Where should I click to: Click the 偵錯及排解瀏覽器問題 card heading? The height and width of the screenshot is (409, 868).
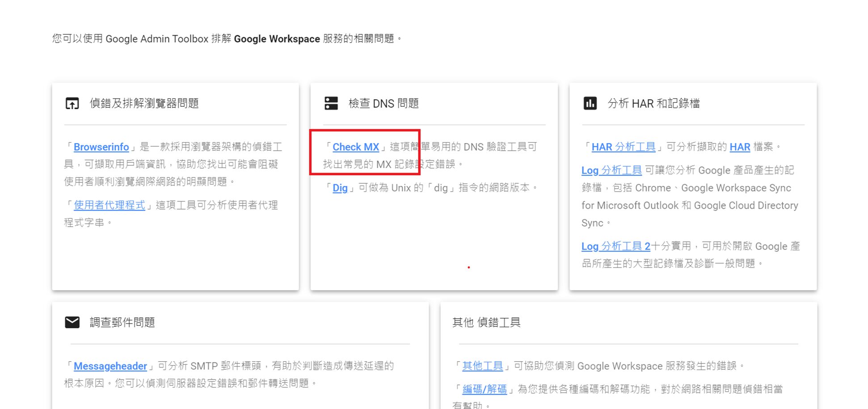(144, 104)
